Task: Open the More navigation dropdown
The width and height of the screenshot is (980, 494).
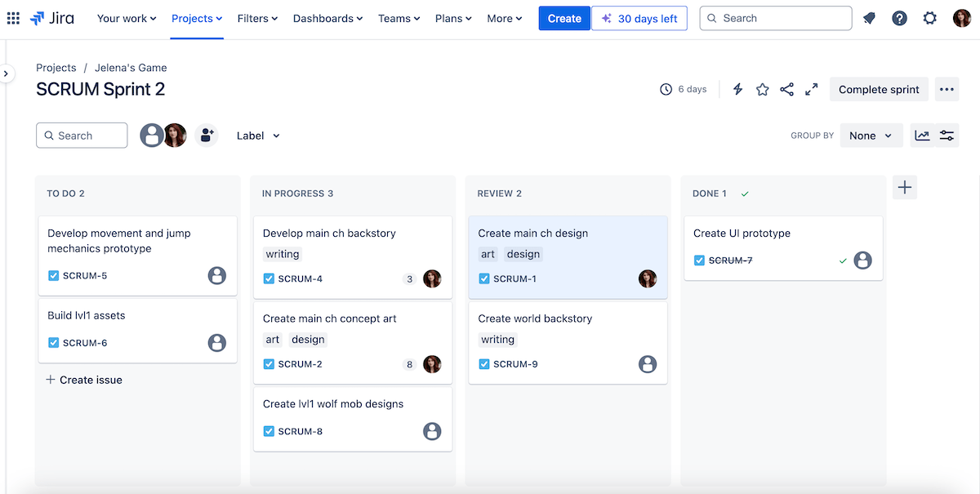Action: (504, 18)
